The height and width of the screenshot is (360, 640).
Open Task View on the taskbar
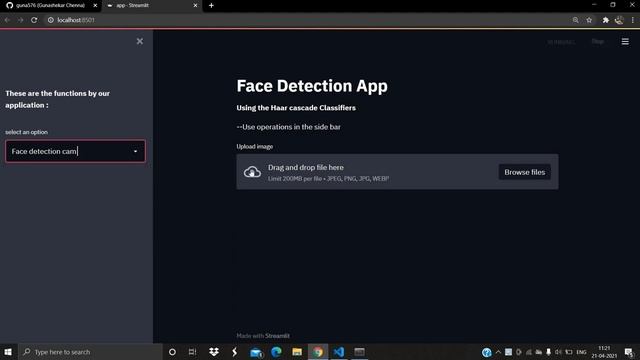[x=192, y=352]
